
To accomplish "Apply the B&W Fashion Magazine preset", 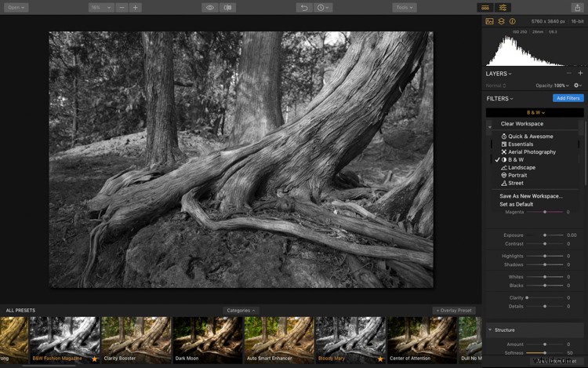I will click(64, 340).
